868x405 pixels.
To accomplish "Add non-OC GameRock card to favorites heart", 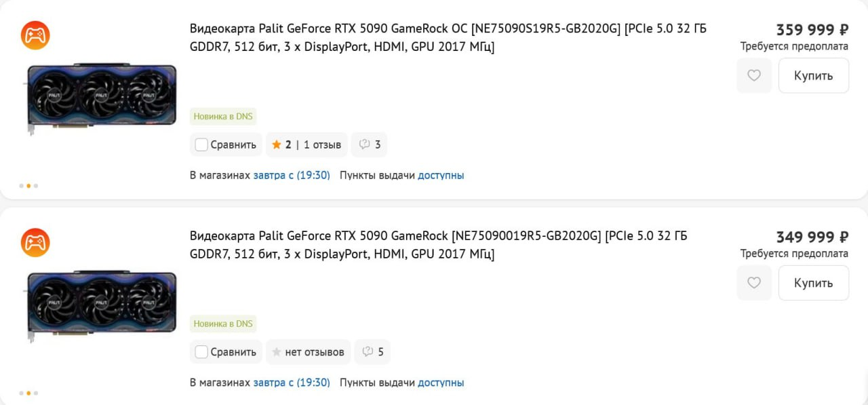I will coord(754,283).
